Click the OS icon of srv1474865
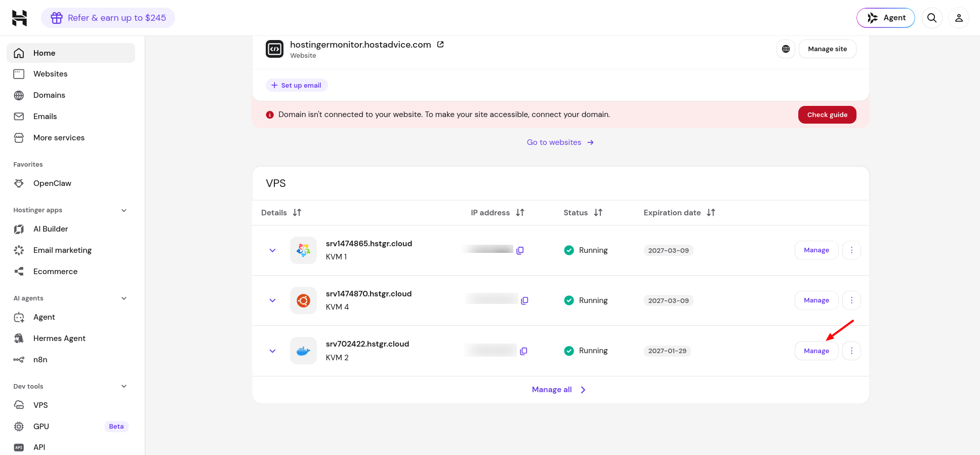Image resolution: width=980 pixels, height=455 pixels. (303, 250)
